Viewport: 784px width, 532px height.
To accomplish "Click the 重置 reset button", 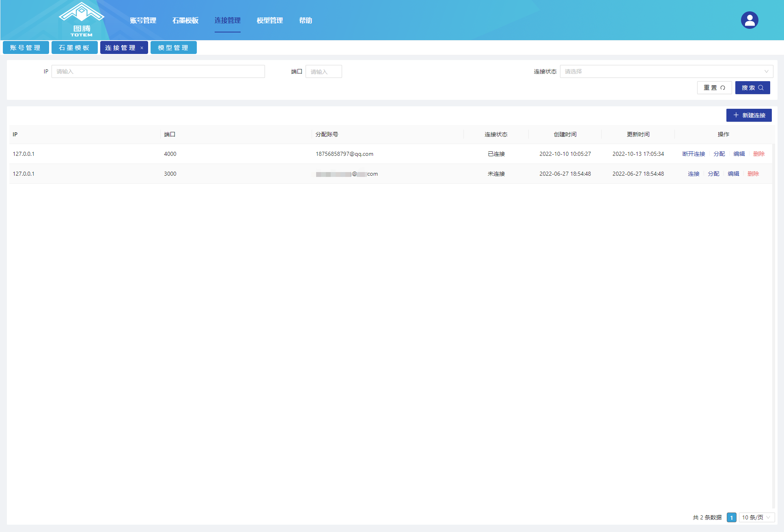I will pos(714,88).
